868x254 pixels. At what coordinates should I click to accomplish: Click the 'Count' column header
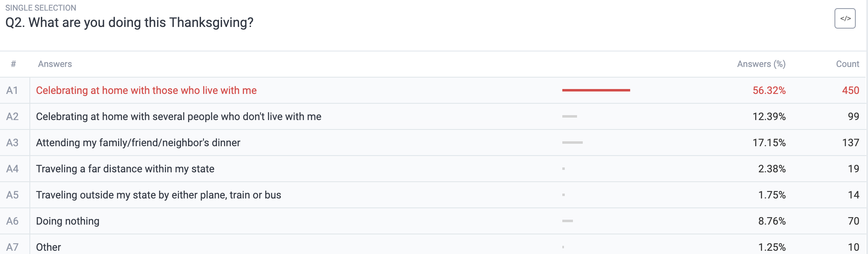click(847, 64)
